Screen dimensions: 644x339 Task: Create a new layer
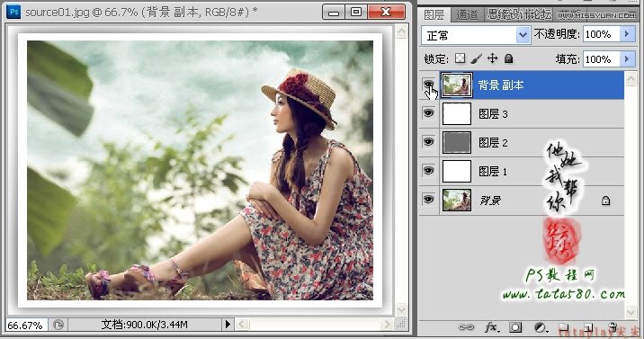click(588, 327)
